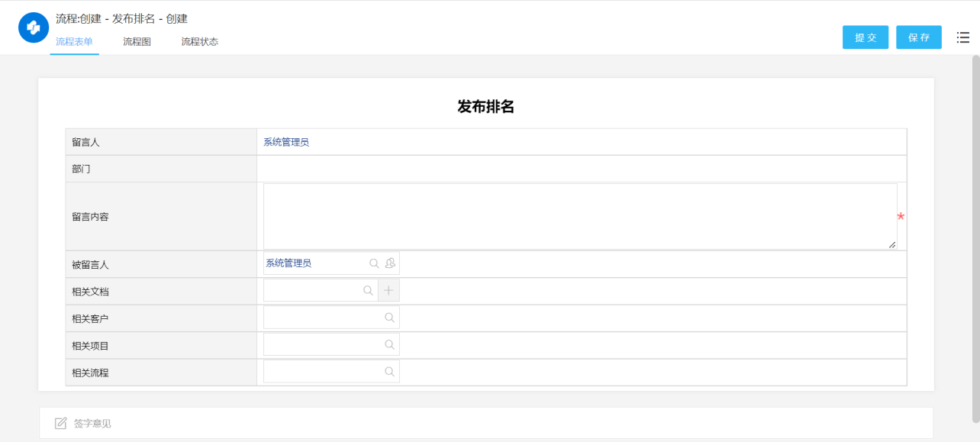Click the plus icon beside 相关文档 field

click(388, 290)
